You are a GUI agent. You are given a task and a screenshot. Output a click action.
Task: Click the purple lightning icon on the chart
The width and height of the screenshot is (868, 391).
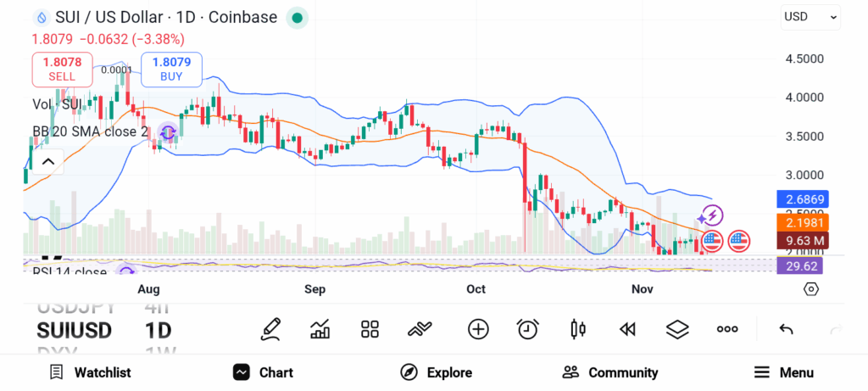tap(710, 216)
